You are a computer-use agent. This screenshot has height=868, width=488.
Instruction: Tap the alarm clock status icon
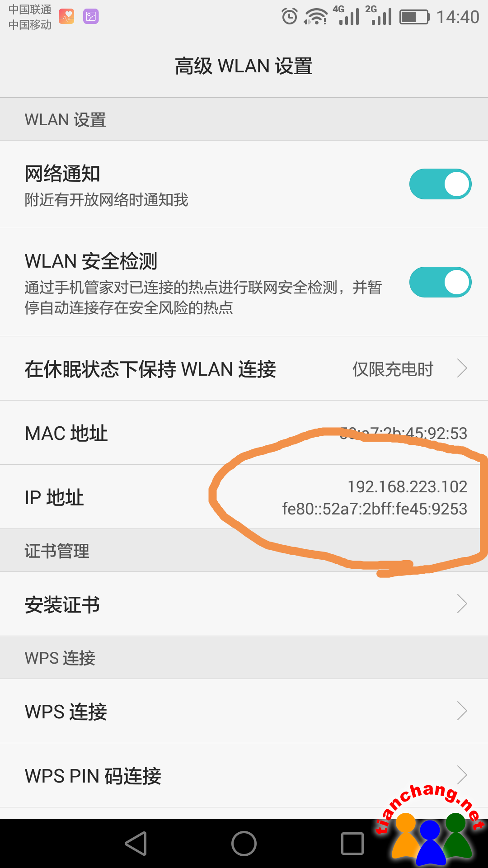(x=290, y=17)
